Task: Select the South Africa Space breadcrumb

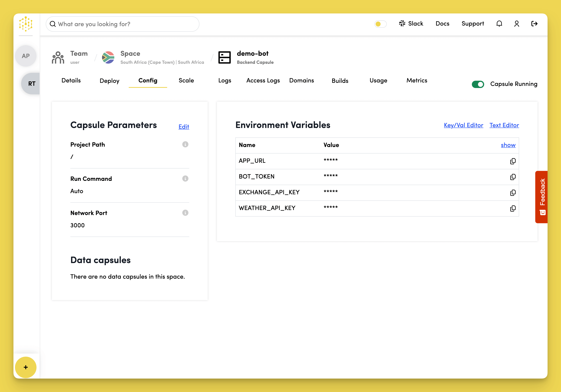Action: pyautogui.click(x=130, y=54)
